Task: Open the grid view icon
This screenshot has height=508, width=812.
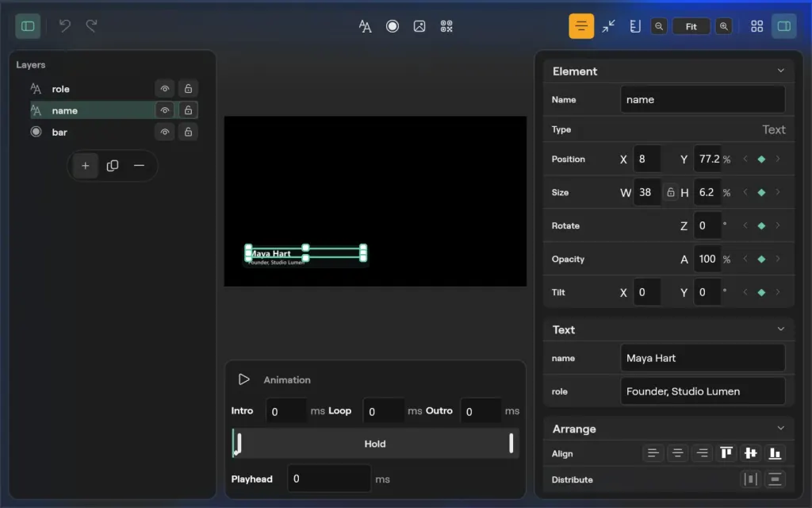Action: click(x=757, y=26)
